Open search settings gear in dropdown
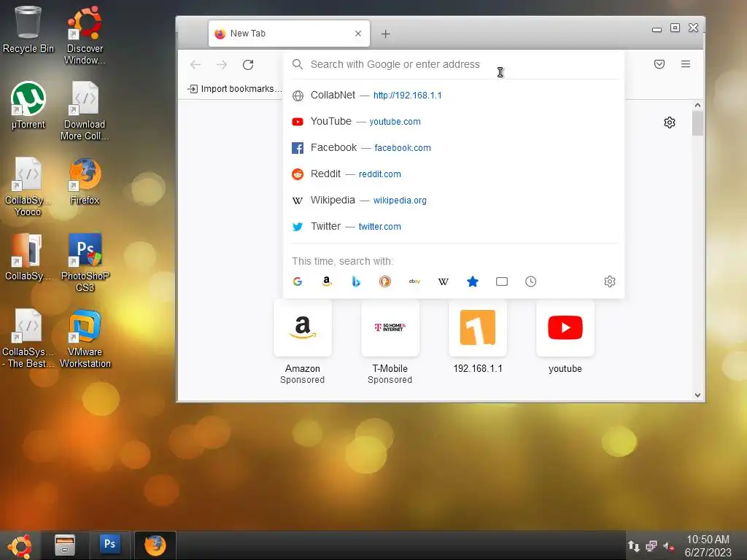The image size is (747, 560). pos(610,281)
